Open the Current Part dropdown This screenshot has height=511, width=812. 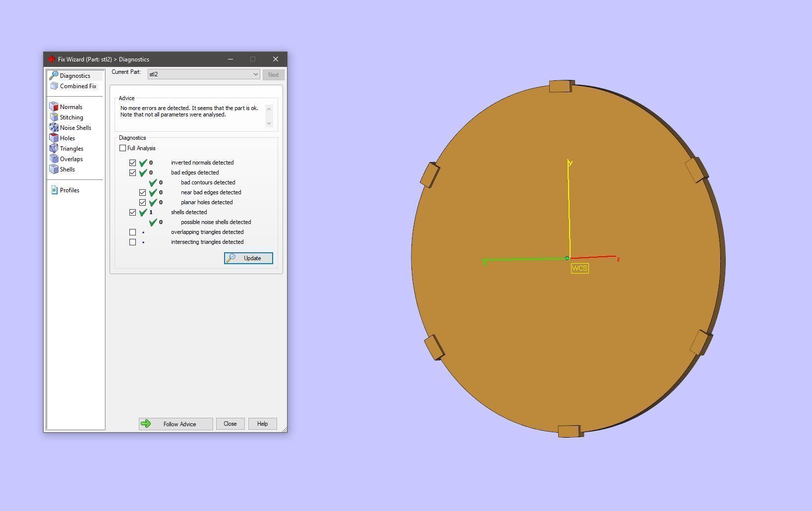(x=204, y=74)
